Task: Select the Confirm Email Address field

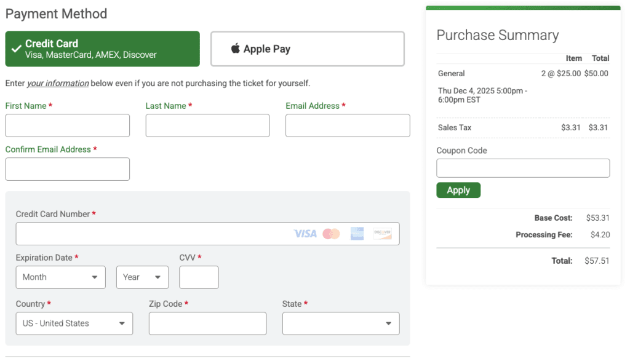Action: coord(68,169)
